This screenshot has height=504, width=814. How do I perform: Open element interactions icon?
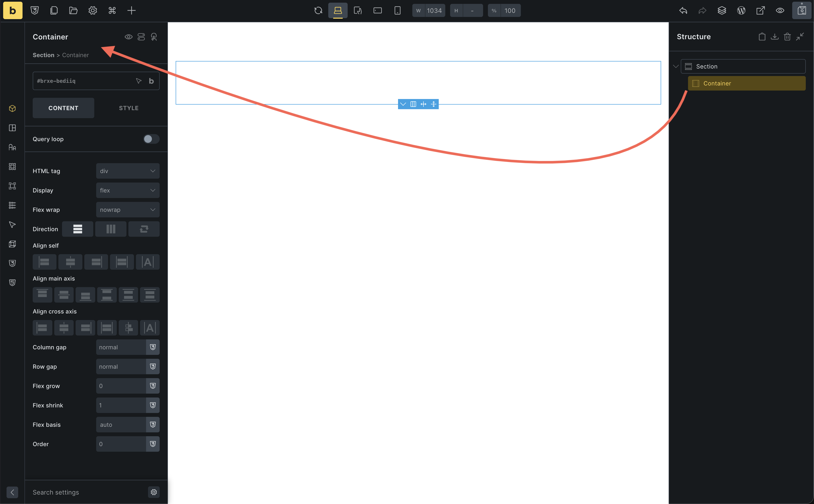[x=154, y=37]
